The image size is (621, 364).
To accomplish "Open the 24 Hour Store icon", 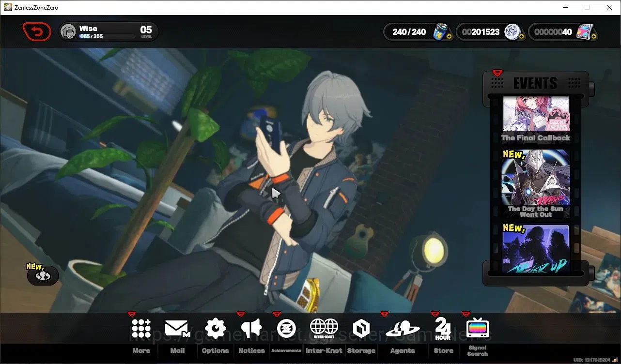I will 443,329.
